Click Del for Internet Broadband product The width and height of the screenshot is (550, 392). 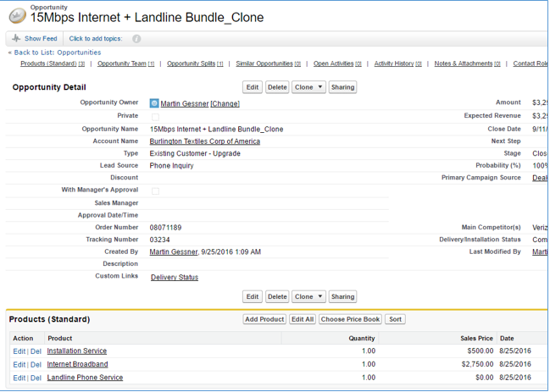[36, 364]
